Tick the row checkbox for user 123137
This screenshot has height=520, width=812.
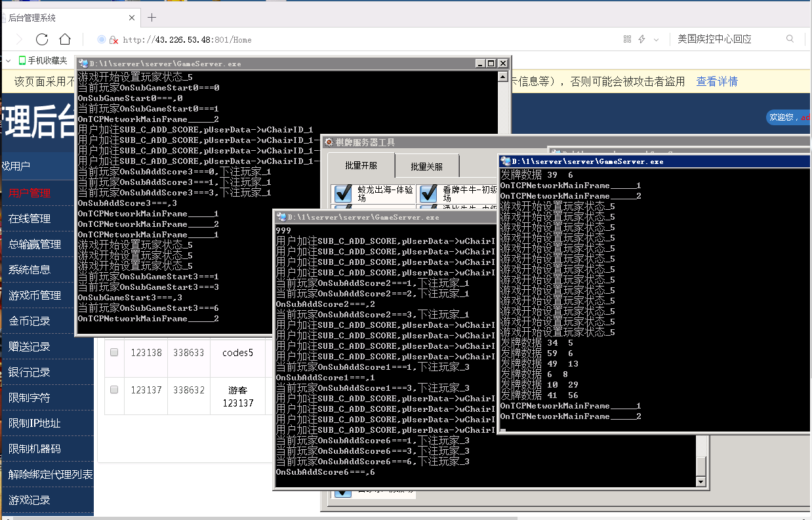(x=114, y=390)
